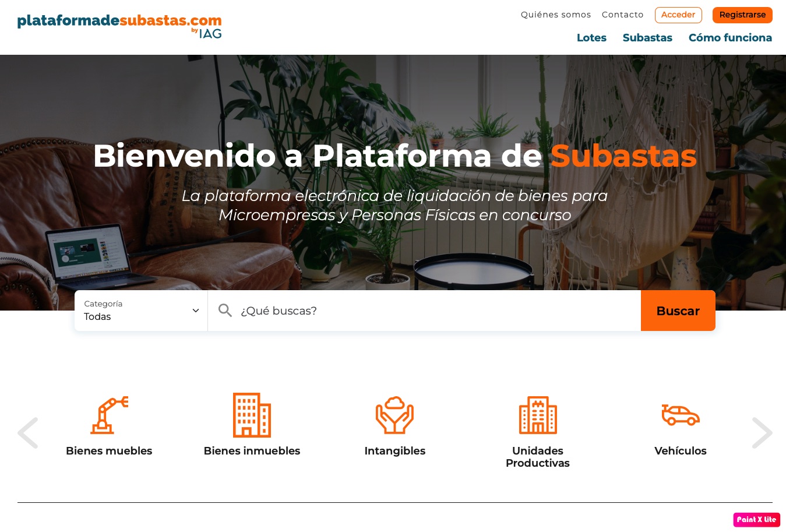Click the orange Buscar button

coord(678,311)
